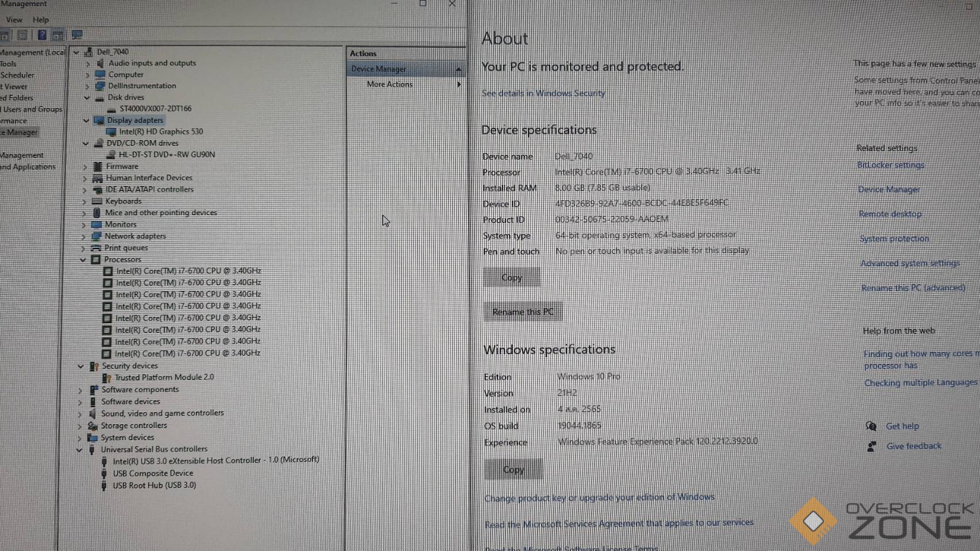Image resolution: width=980 pixels, height=551 pixels.
Task: Open the Help menu
Action: (41, 20)
